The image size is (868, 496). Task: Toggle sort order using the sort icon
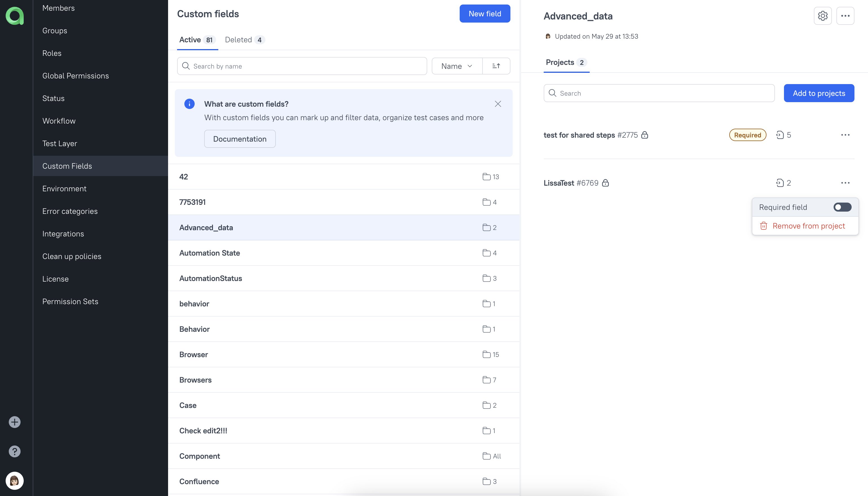click(x=496, y=65)
